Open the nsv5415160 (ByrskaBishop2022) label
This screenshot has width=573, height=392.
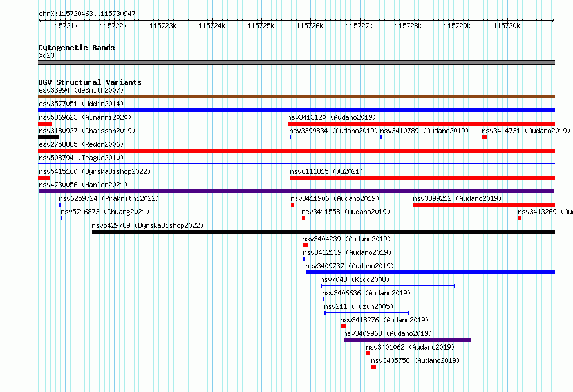point(95,171)
